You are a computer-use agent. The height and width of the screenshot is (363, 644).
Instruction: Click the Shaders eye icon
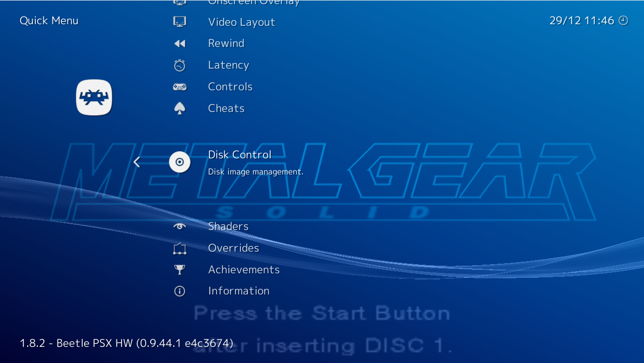[179, 226]
